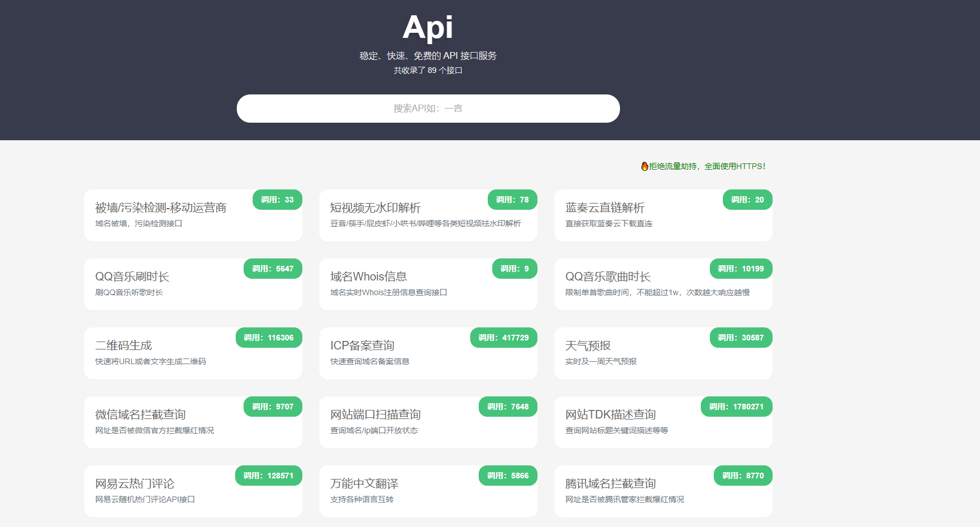Click the 调用: 128571 badge
Screen dimensions: 980x527
(268, 476)
